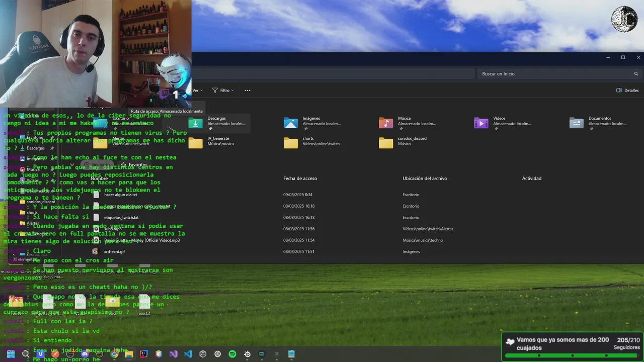Click the 09/08/2025 8:34 access date
Viewport: 644px width, 362px height.
(x=298, y=195)
